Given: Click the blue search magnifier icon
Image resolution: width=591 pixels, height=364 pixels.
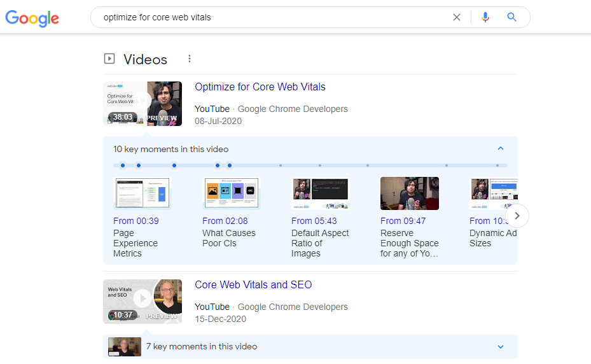Looking at the screenshot, I should [x=512, y=17].
